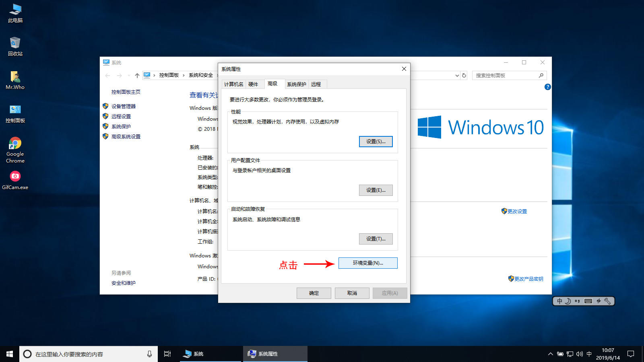Click the 更改产品密钥 link
644x362 pixels.
529,279
